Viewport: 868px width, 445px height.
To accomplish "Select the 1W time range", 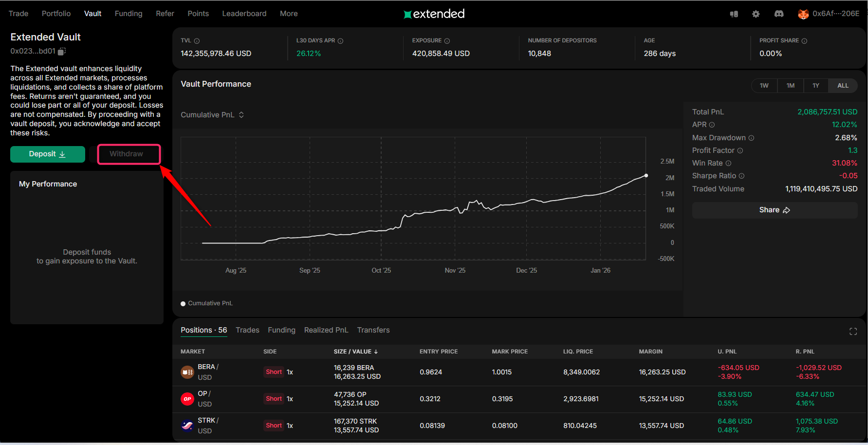I will point(764,86).
